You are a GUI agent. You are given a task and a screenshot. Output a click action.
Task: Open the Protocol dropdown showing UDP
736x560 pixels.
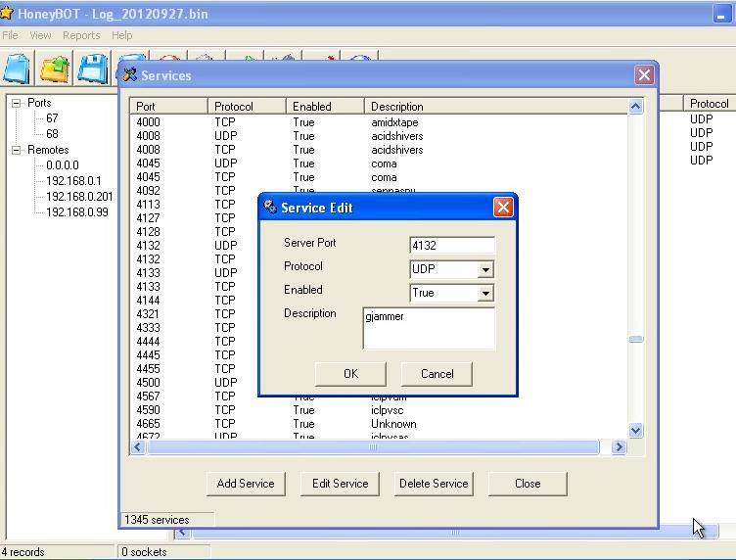point(485,269)
